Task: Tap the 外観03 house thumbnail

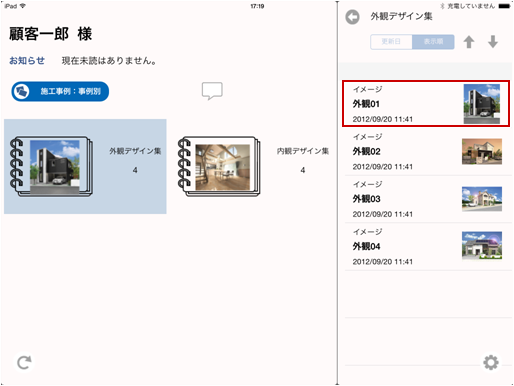Action: (x=482, y=199)
